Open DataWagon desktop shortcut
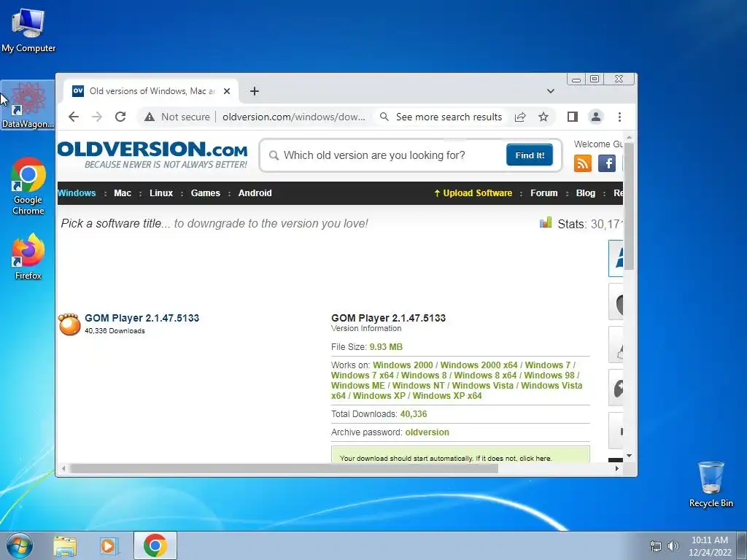The image size is (747, 560). pos(27,105)
